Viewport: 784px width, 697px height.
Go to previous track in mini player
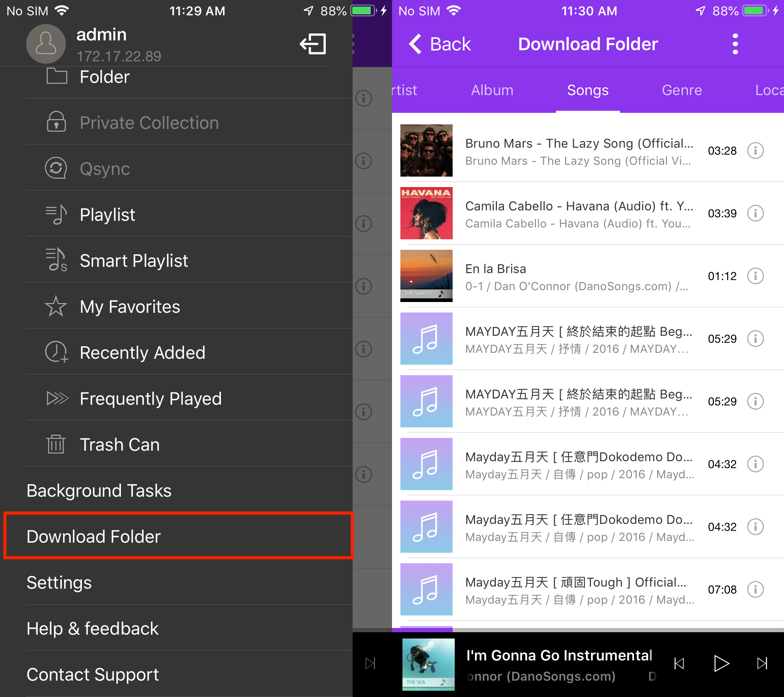[x=679, y=664]
